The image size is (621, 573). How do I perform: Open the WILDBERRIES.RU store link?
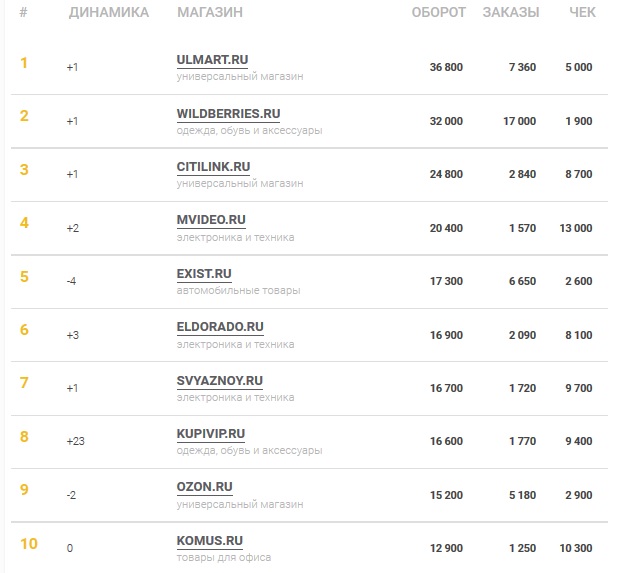[x=228, y=114]
